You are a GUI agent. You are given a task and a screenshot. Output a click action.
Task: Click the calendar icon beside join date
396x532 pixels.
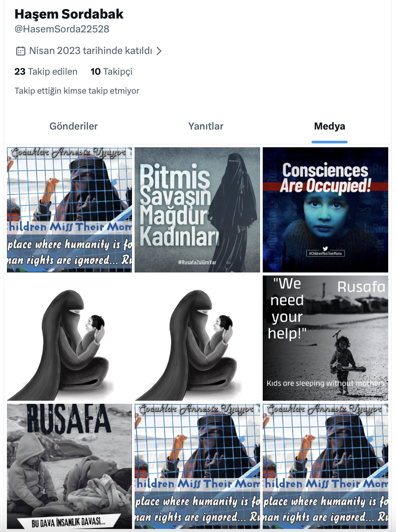point(20,51)
